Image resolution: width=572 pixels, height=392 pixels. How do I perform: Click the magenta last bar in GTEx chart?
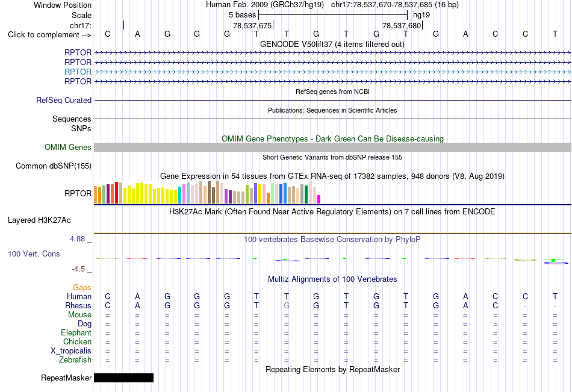(x=319, y=199)
